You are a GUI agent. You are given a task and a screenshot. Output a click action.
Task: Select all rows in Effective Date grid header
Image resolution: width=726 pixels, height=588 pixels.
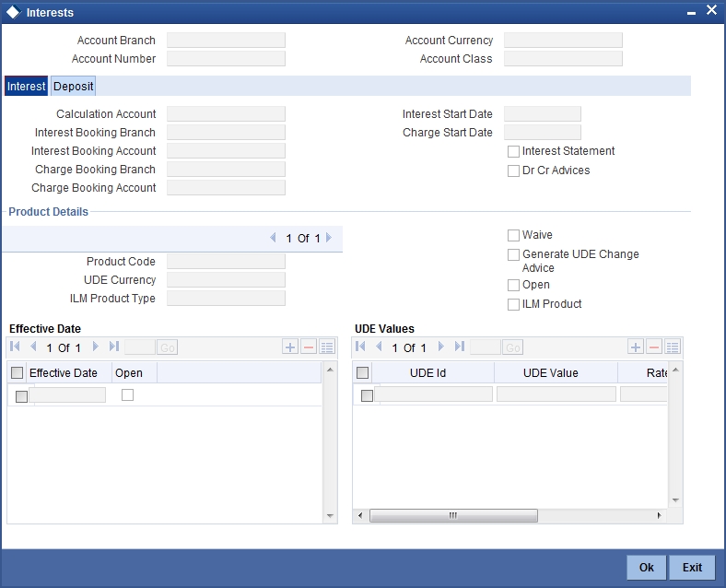(18, 372)
